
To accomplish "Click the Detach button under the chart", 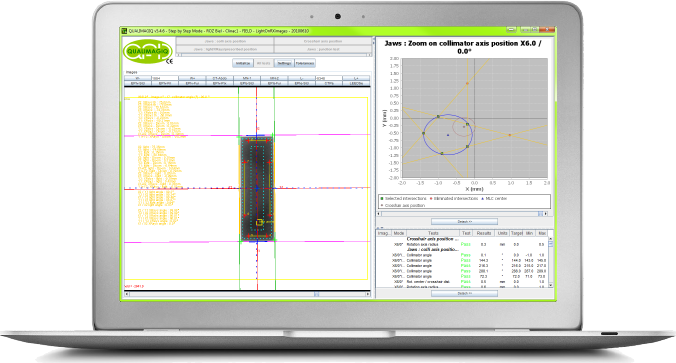I will click(x=464, y=222).
